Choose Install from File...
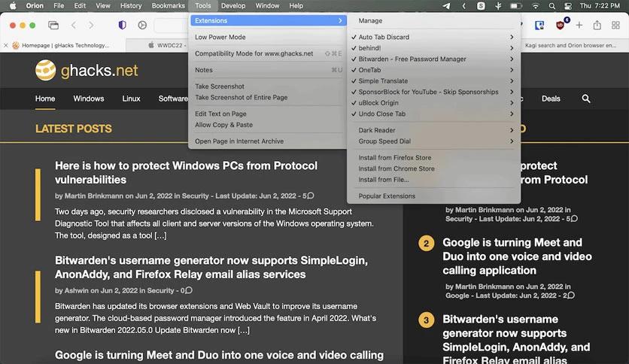This screenshot has height=364, width=629. [433, 180]
